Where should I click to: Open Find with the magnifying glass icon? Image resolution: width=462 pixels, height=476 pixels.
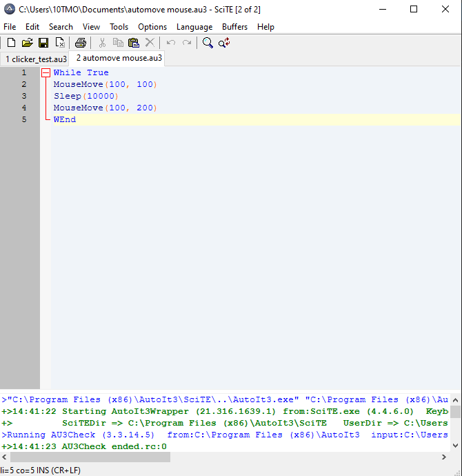pos(208,43)
